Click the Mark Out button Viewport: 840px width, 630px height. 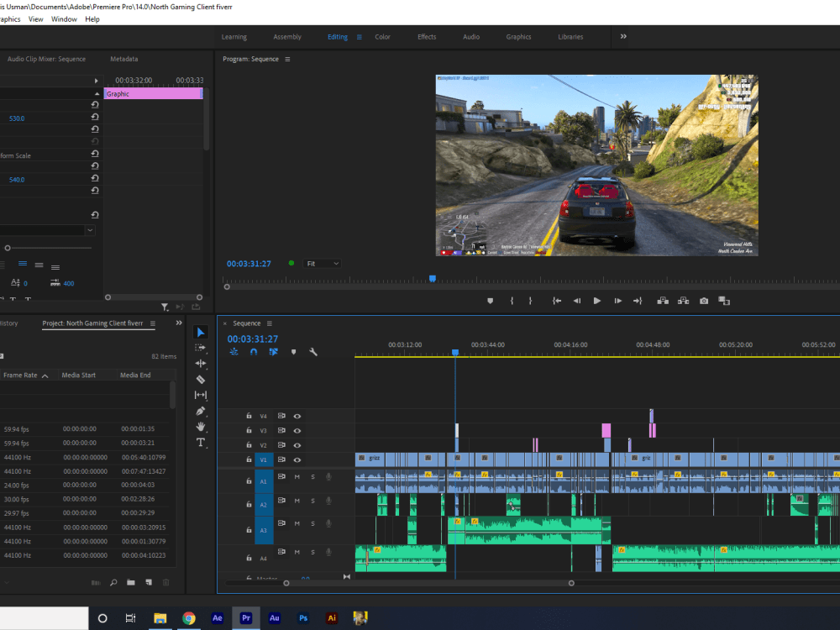(x=530, y=301)
